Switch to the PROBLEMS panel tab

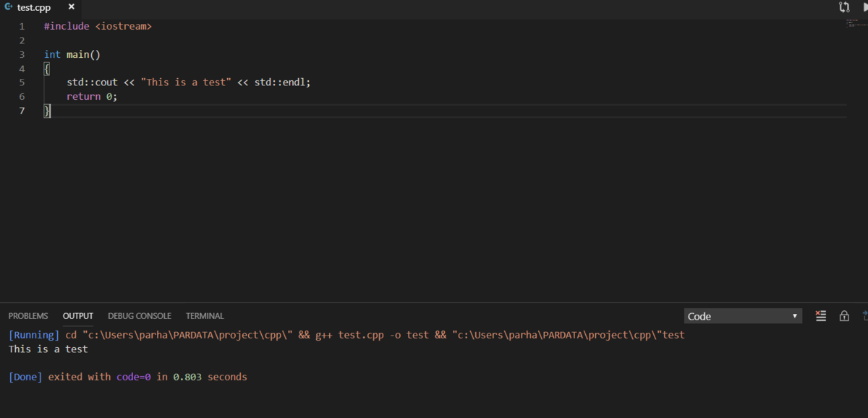coord(28,316)
